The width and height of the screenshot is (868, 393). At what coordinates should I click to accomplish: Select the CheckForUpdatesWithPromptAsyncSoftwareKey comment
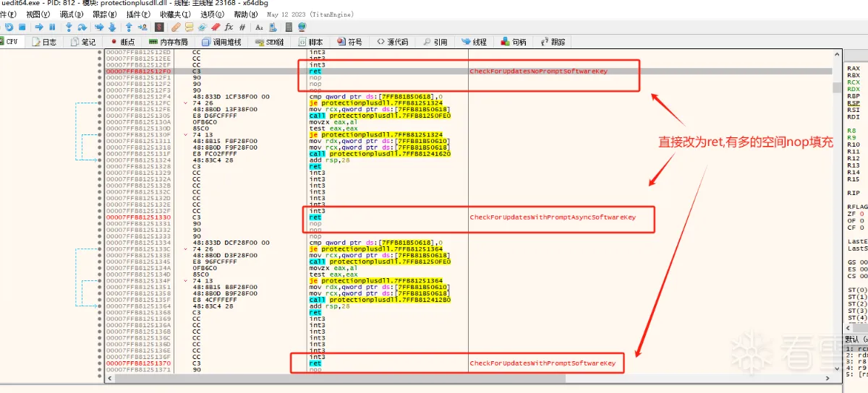553,217
